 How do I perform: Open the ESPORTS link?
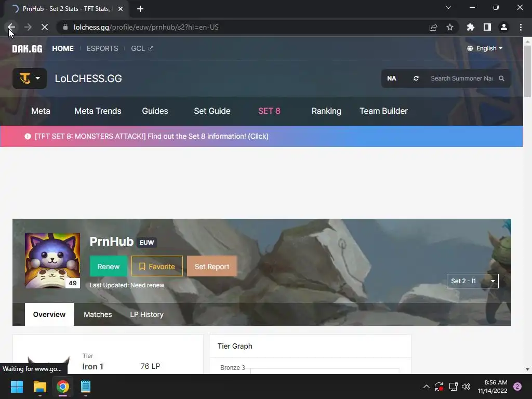(x=102, y=48)
